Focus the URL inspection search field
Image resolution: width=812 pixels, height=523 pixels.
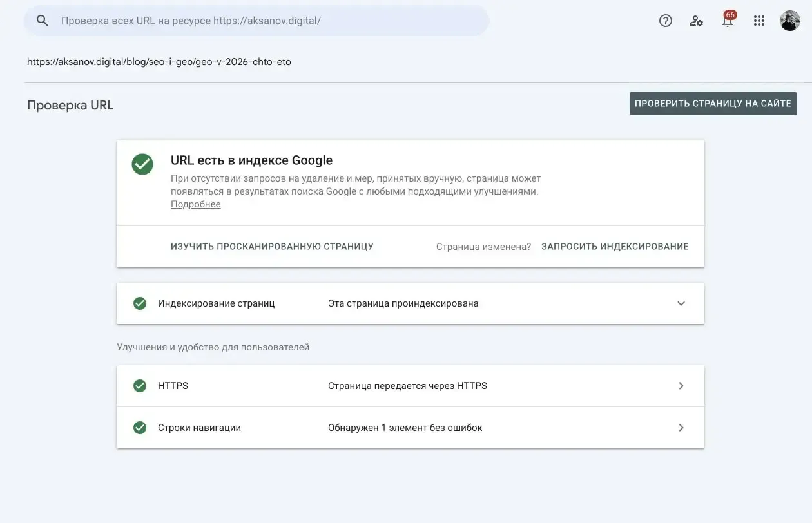click(256, 21)
